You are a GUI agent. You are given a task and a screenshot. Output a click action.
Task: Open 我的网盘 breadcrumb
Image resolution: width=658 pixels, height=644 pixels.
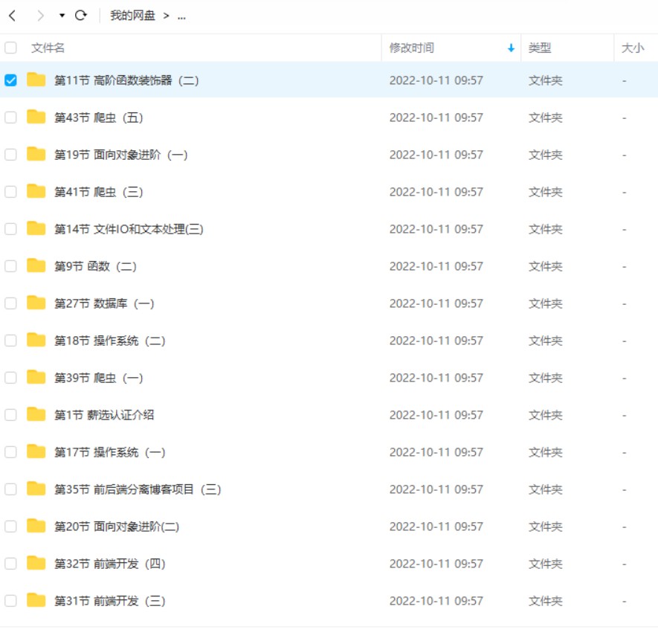click(x=132, y=16)
